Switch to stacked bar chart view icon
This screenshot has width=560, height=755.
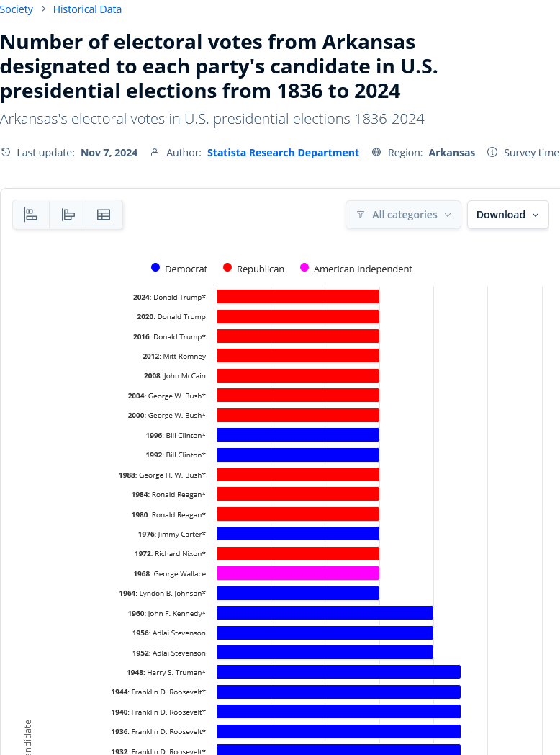(31, 215)
